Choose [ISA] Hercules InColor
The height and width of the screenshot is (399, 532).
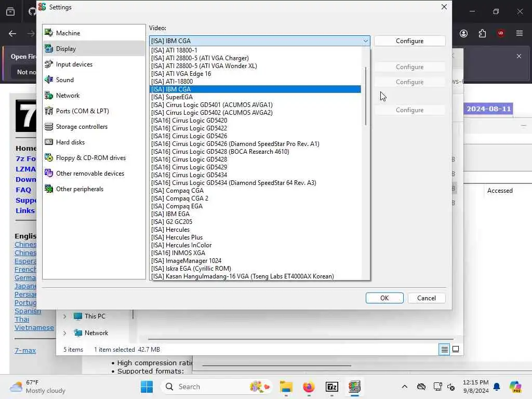[x=255, y=245]
